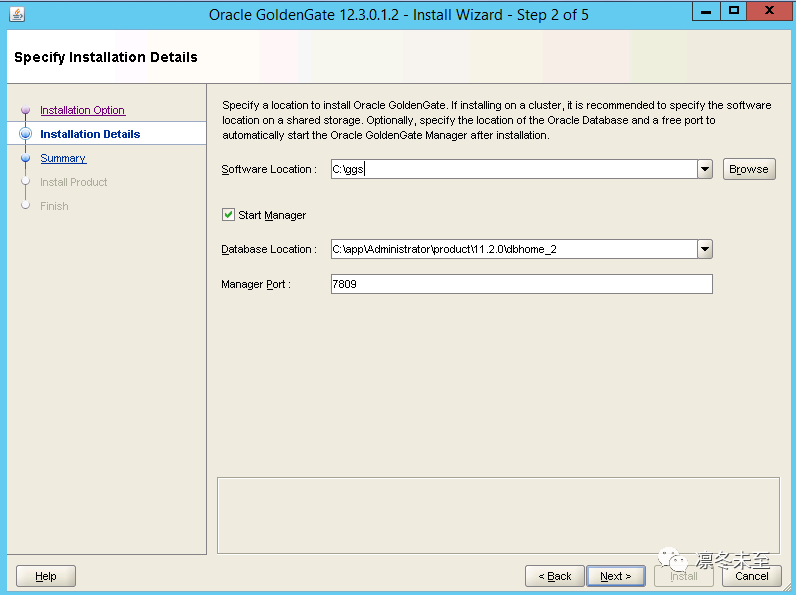This screenshot has height=595, width=796.
Task: Click the Browse button
Action: click(x=749, y=169)
